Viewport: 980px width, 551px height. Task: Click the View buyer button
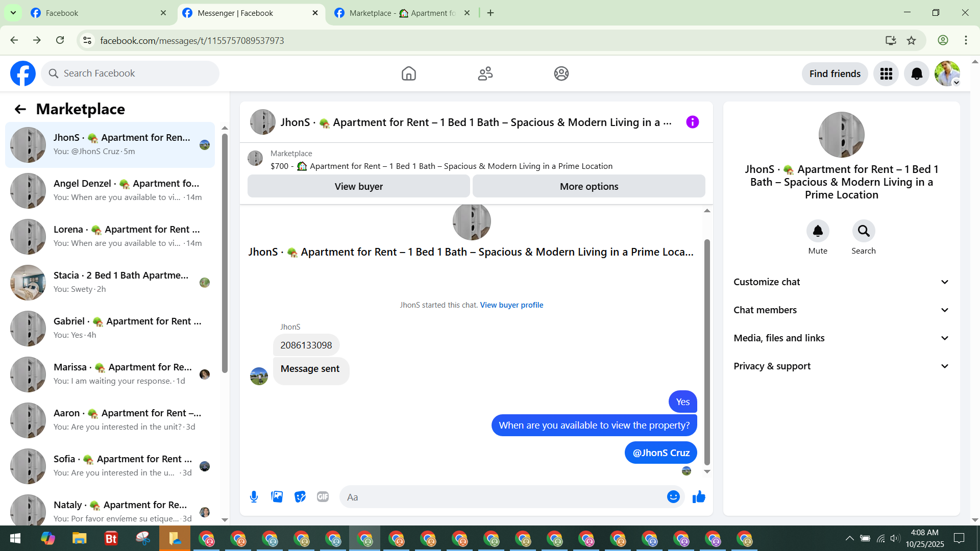tap(358, 186)
